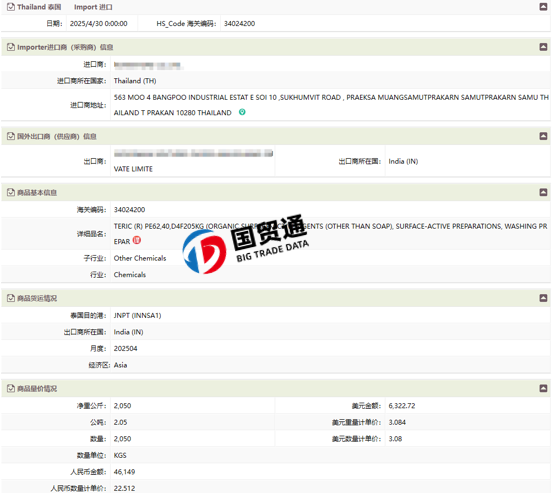Click the red icon next to EPAR
556x502 pixels.
point(137,241)
